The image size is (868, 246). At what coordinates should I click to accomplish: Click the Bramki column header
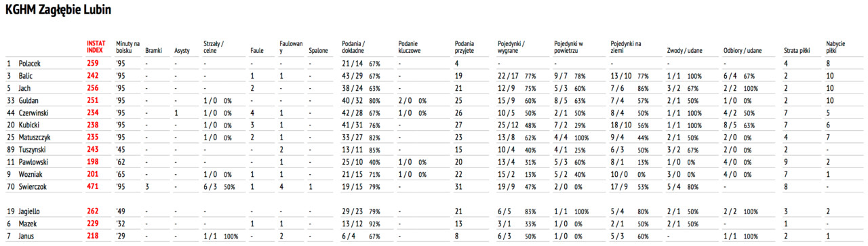(153, 50)
